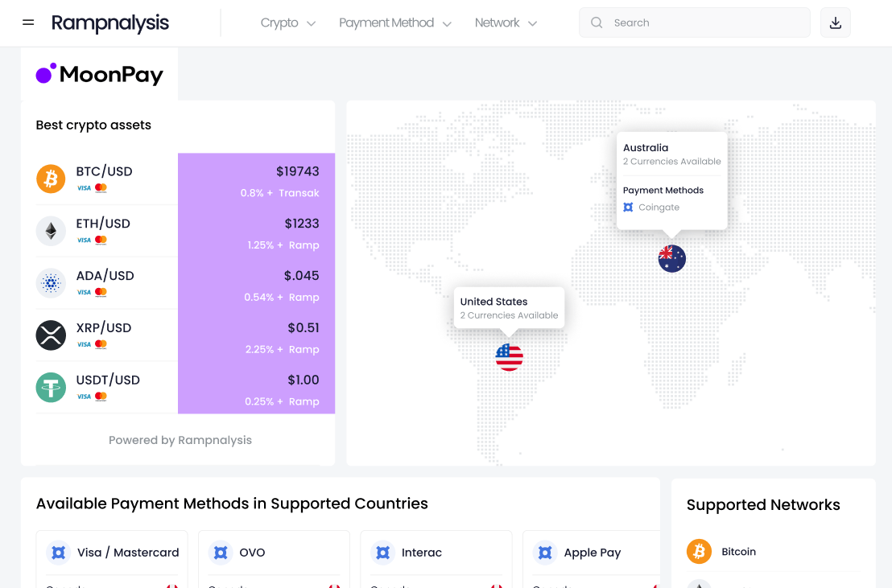
Task: Click the Mastercard icon under USDT/USD
Action: coord(101,397)
